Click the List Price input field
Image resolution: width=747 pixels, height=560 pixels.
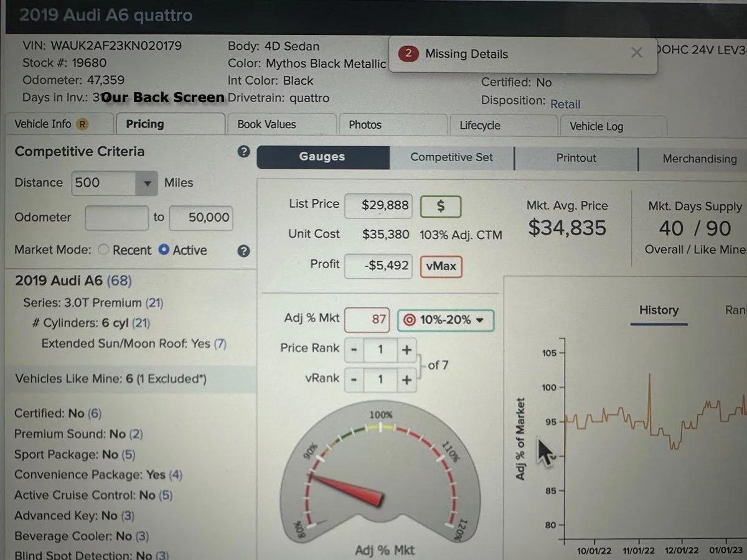coord(378,206)
